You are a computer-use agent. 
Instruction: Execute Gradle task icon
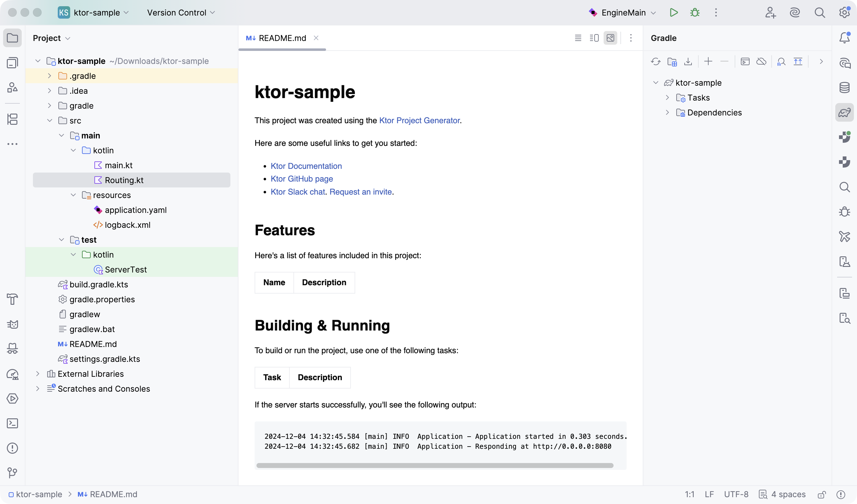click(x=745, y=61)
